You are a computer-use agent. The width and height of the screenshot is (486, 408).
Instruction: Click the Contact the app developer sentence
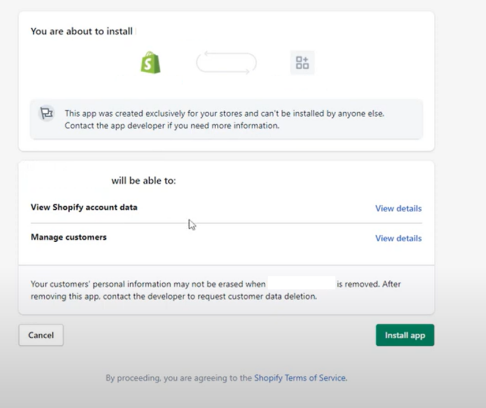(x=172, y=126)
